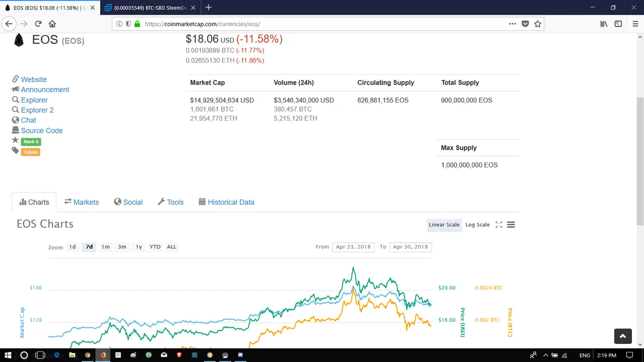Open the Announcement link
This screenshot has height=362, width=644.
[45, 89]
